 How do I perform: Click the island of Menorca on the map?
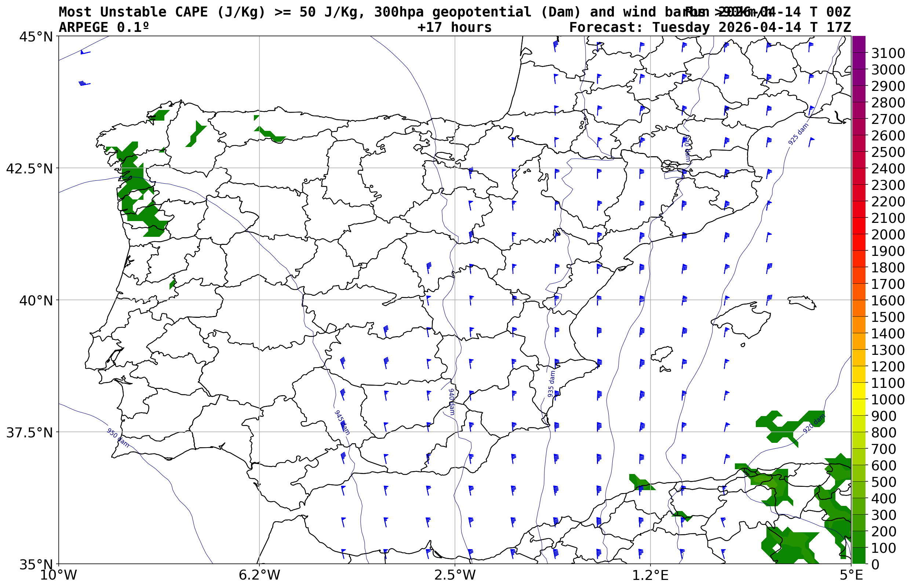tap(802, 302)
